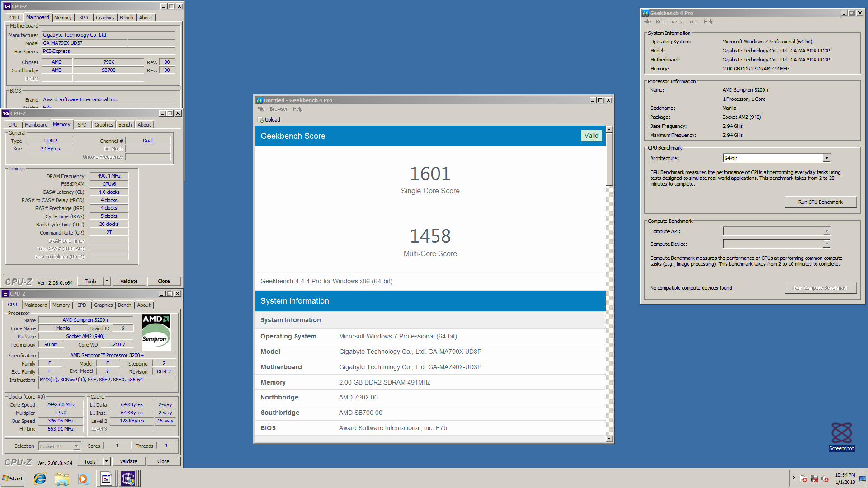Click the CPU-Z taskbar icon
The height and width of the screenshot is (488, 868).
pyautogui.click(x=128, y=479)
